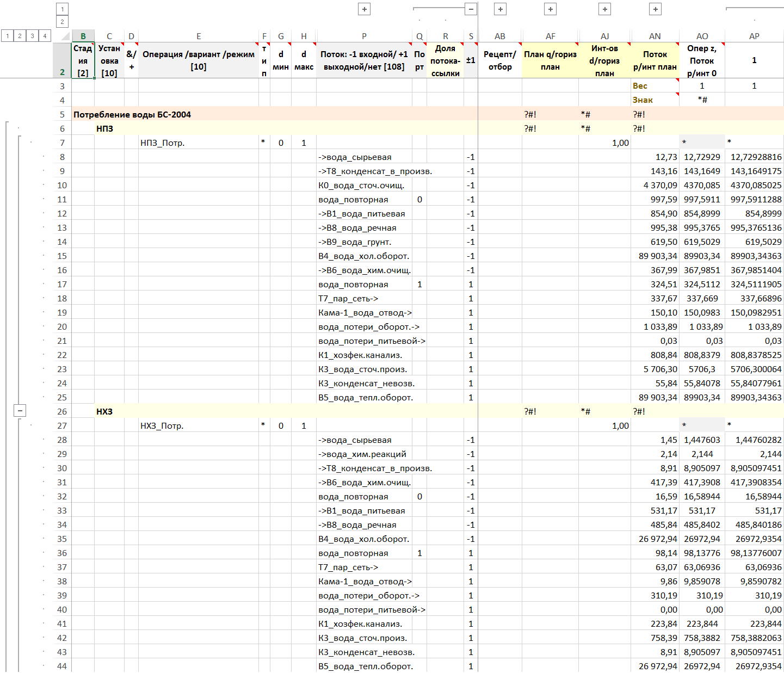Screen dimensions: 784x673
Task: Click column outline level 1 button
Action: (62, 9)
